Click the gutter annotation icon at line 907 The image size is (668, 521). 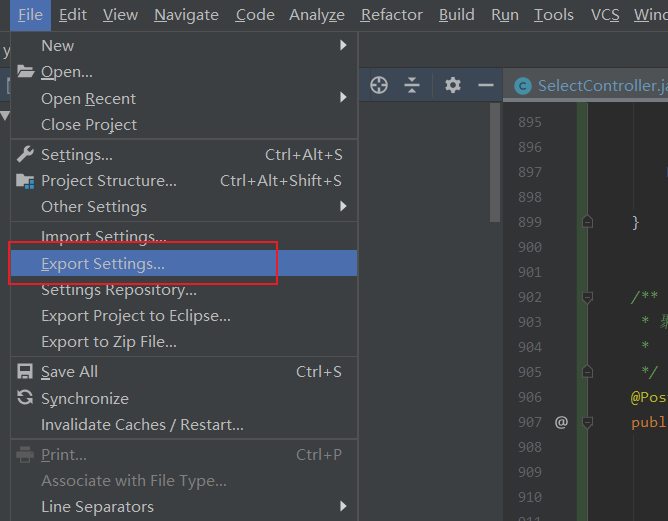(561, 422)
